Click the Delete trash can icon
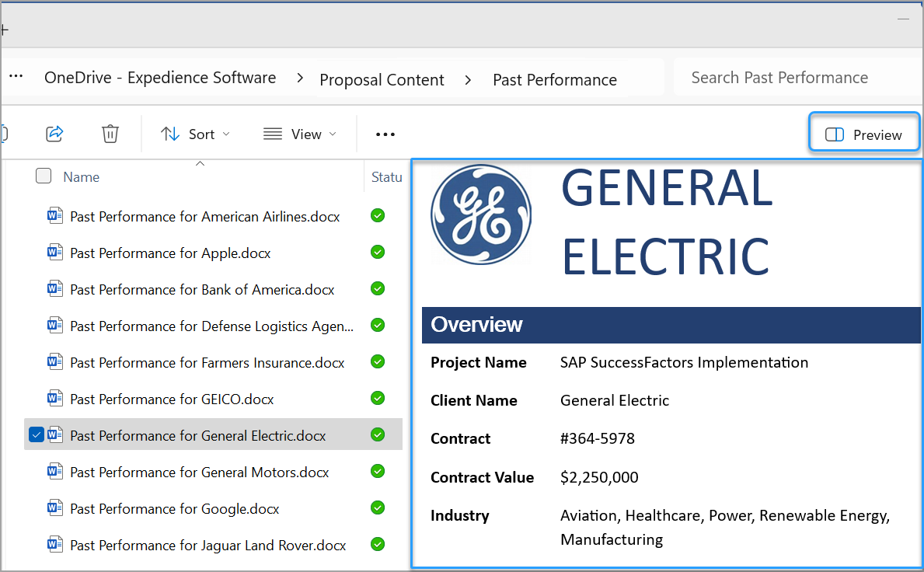924x572 pixels. pyautogui.click(x=110, y=134)
